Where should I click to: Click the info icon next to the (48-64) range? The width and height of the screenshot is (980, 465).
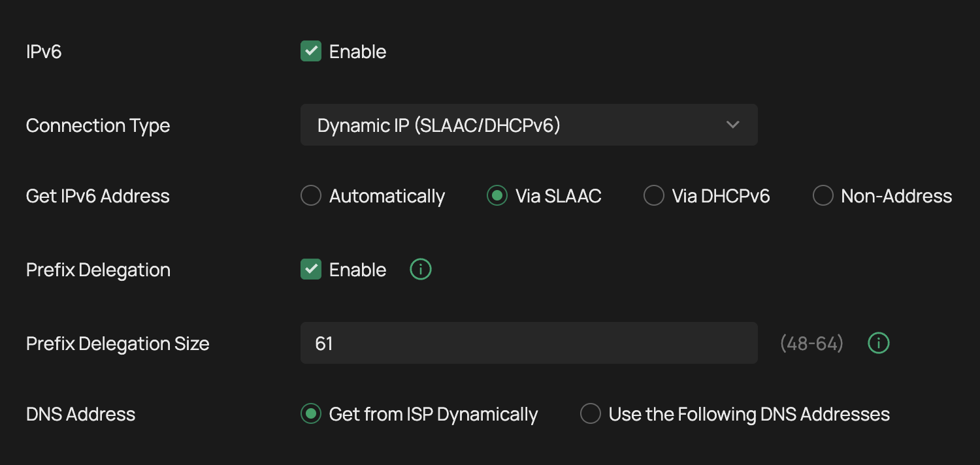879,343
